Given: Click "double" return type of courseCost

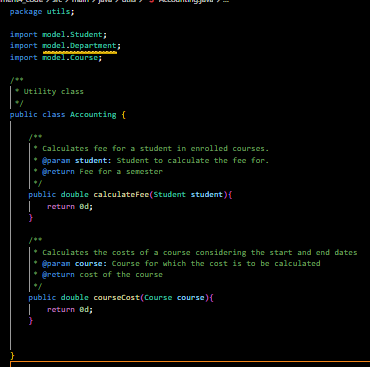Looking at the screenshot, I should click(x=75, y=297).
